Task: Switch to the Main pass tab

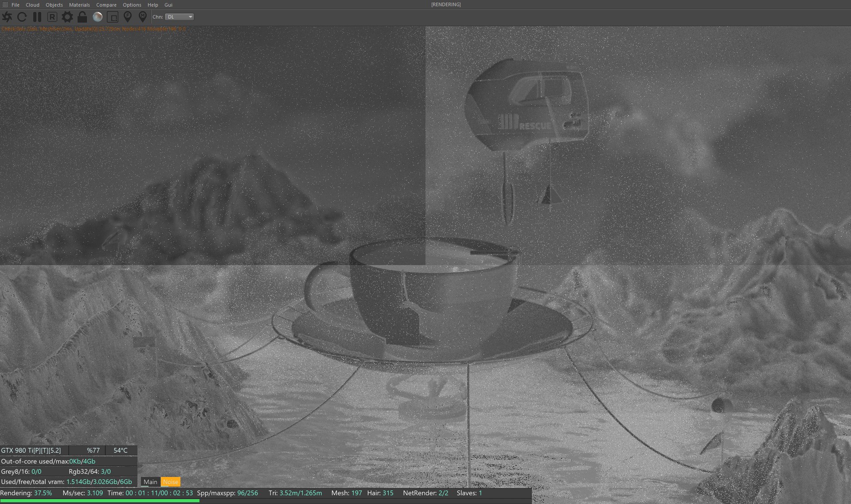Action: pos(150,482)
